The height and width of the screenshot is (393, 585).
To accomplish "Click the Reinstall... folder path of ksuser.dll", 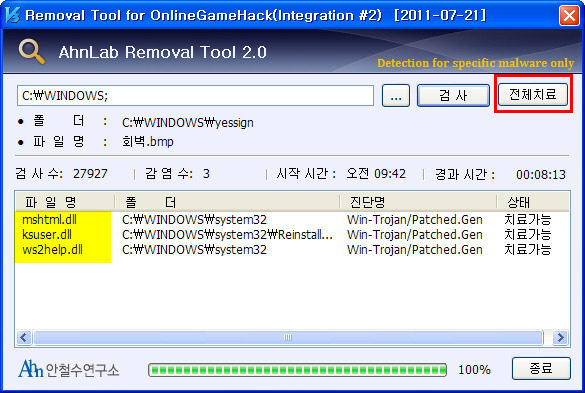I will point(227,234).
